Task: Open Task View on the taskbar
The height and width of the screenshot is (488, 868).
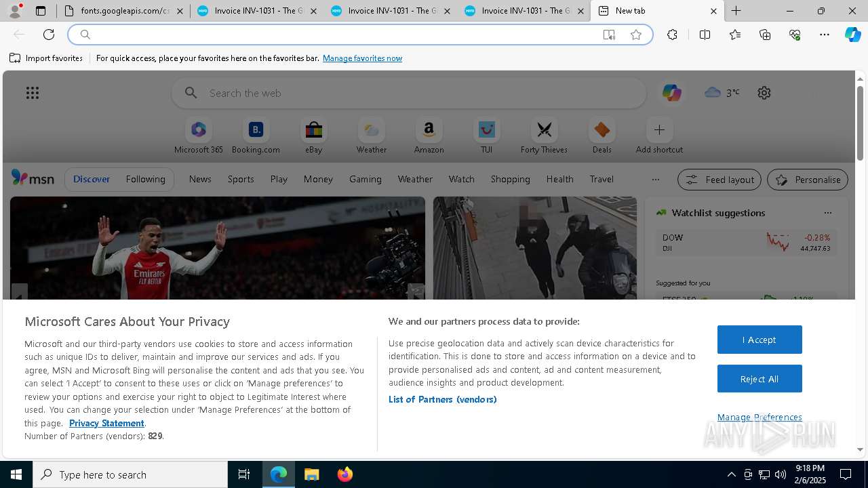Action: click(244, 474)
